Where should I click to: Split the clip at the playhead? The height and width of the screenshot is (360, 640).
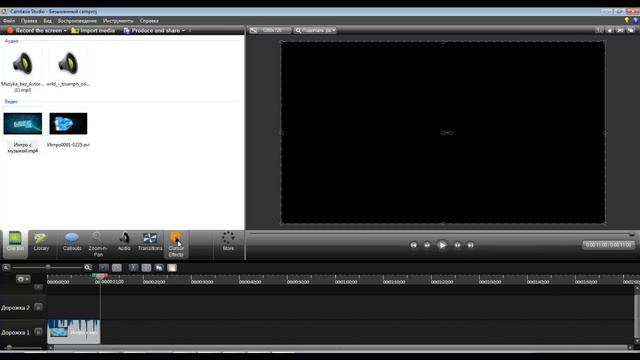tap(146, 268)
